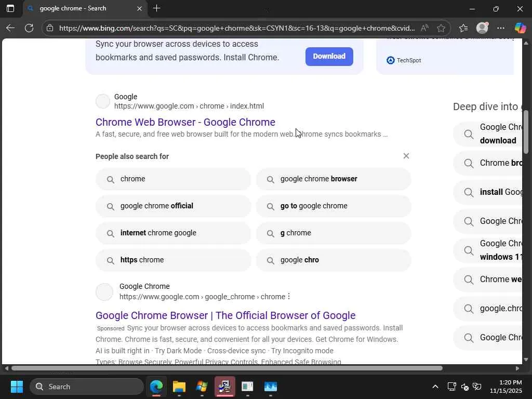The width and height of the screenshot is (532, 399).
Task: Click the address bar URL field
Action: pos(237,28)
